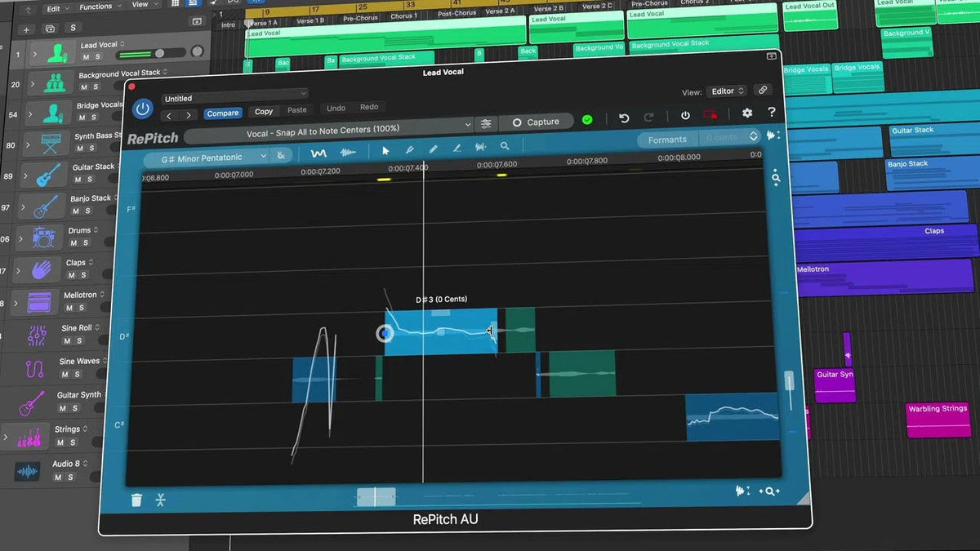Open the Functions menu
The image size is (980, 551).
pos(96,7)
